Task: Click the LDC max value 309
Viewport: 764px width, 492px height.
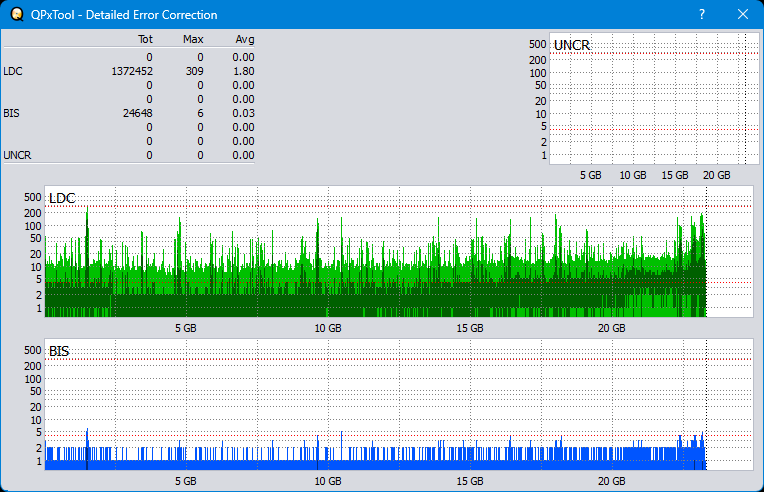Action: 194,71
